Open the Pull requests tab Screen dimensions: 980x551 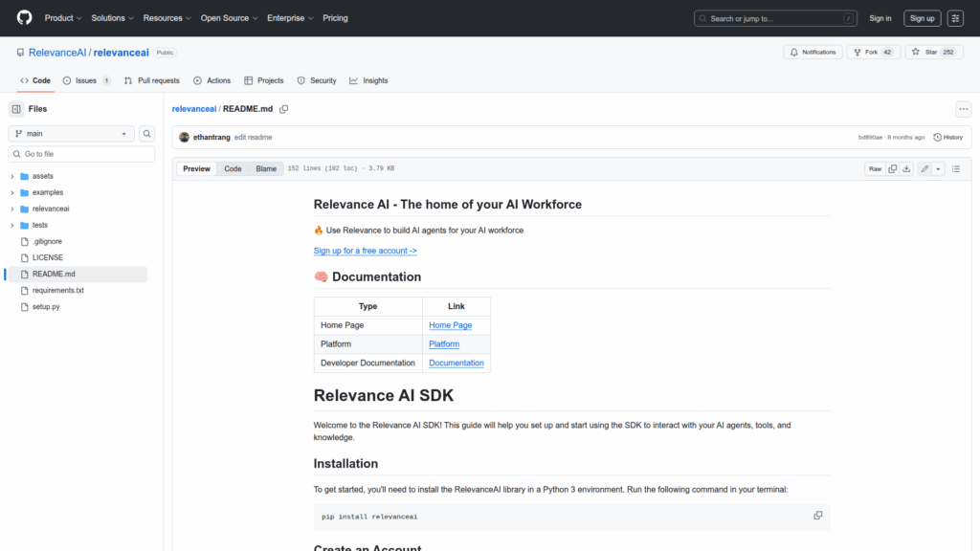[152, 80]
